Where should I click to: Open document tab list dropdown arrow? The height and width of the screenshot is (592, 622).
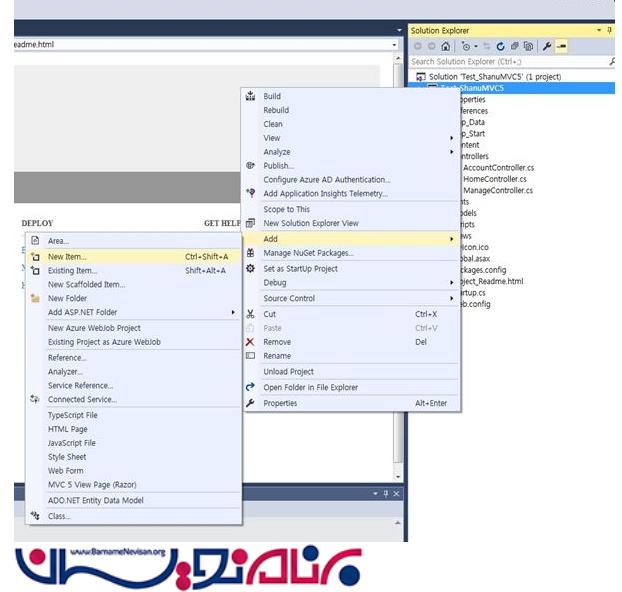click(399, 30)
